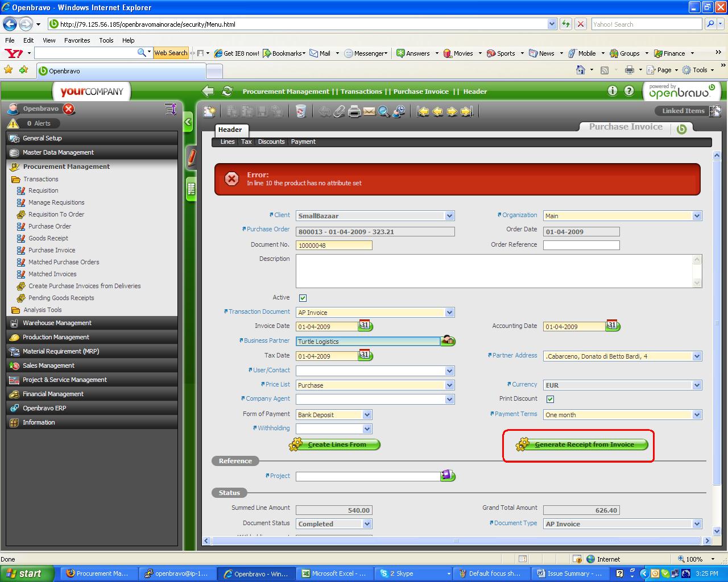The width and height of the screenshot is (728, 582).
Task: Click the Undo toolbar icon
Action: [x=324, y=111]
